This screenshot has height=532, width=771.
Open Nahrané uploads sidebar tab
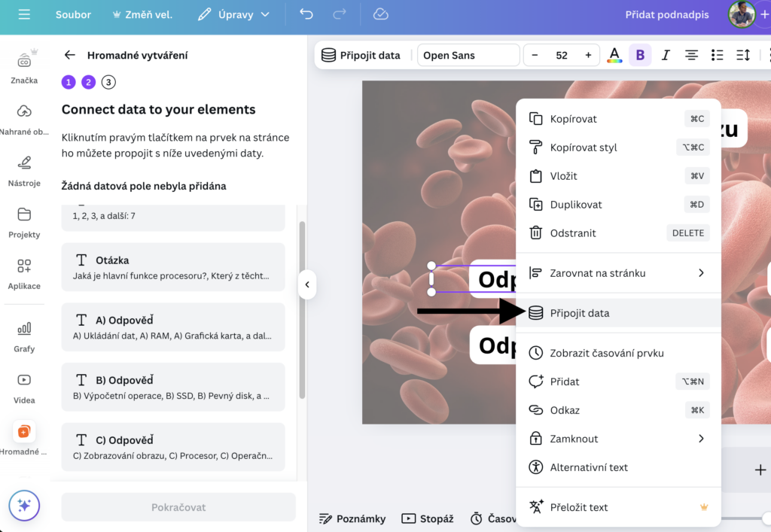pyautogui.click(x=24, y=120)
